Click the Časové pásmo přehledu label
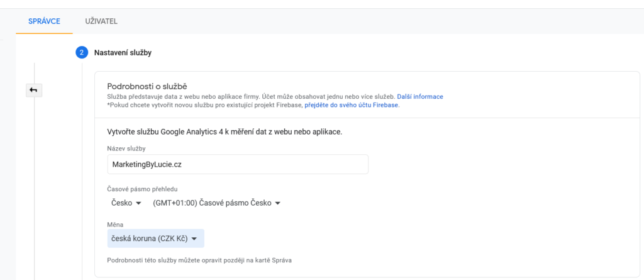644x280 pixels. click(142, 189)
